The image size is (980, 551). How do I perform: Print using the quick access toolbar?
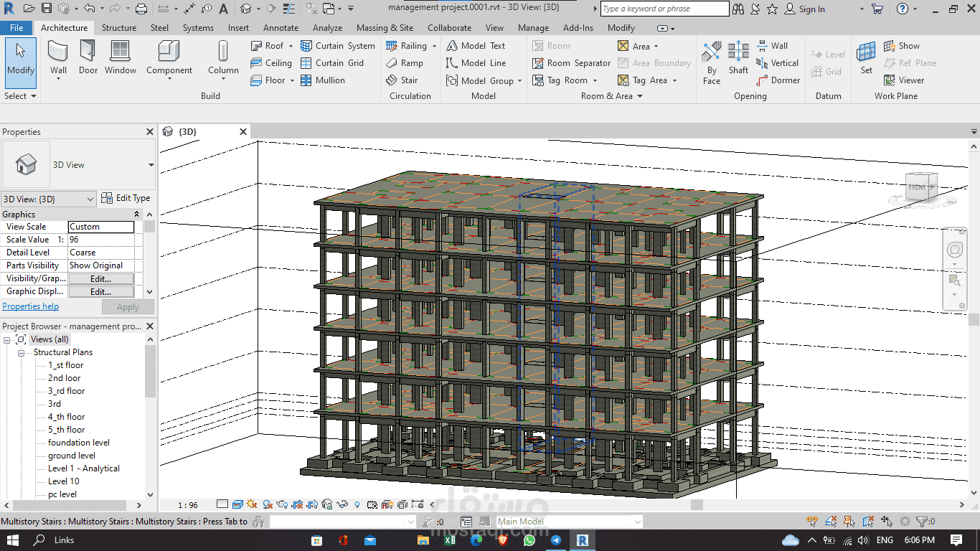tap(141, 9)
